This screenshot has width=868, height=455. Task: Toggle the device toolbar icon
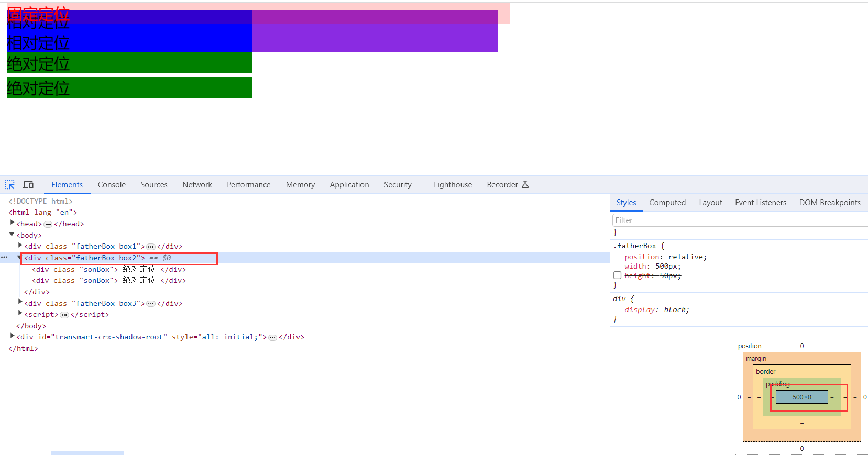(28, 185)
